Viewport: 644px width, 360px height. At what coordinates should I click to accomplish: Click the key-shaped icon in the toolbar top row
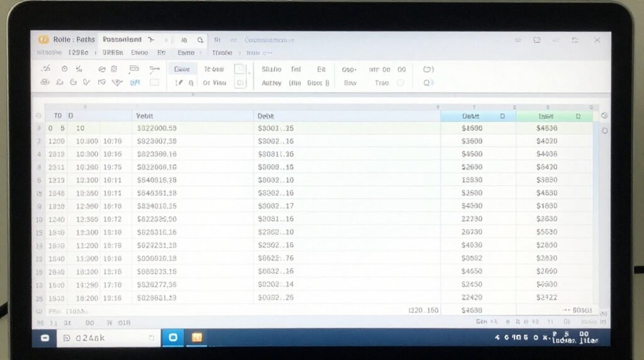pos(155,69)
